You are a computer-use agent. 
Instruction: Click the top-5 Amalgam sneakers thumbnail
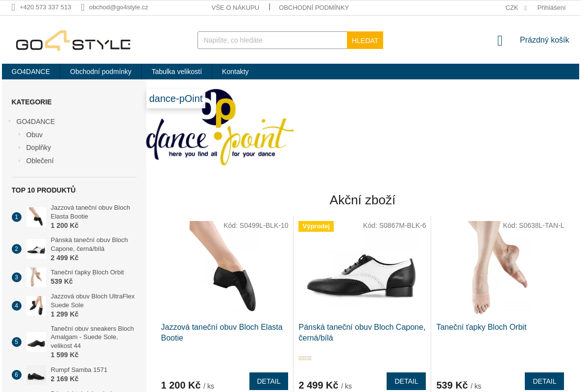point(36,342)
